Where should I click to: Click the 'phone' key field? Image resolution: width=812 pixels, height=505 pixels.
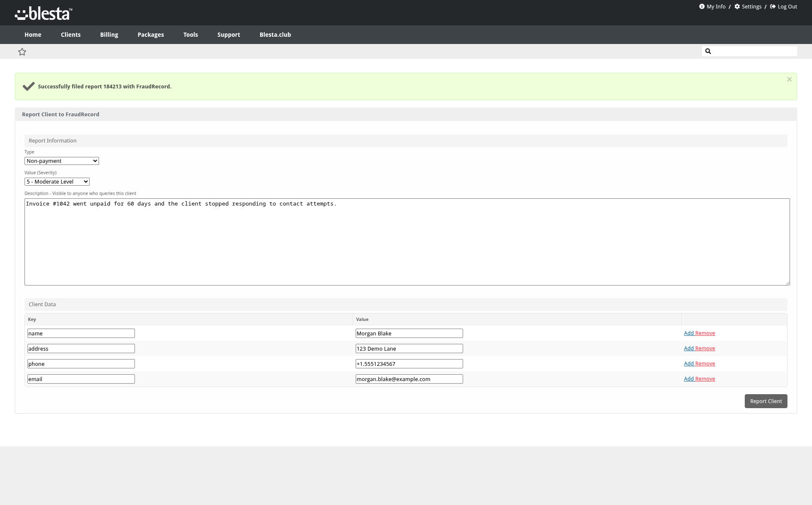click(x=81, y=364)
